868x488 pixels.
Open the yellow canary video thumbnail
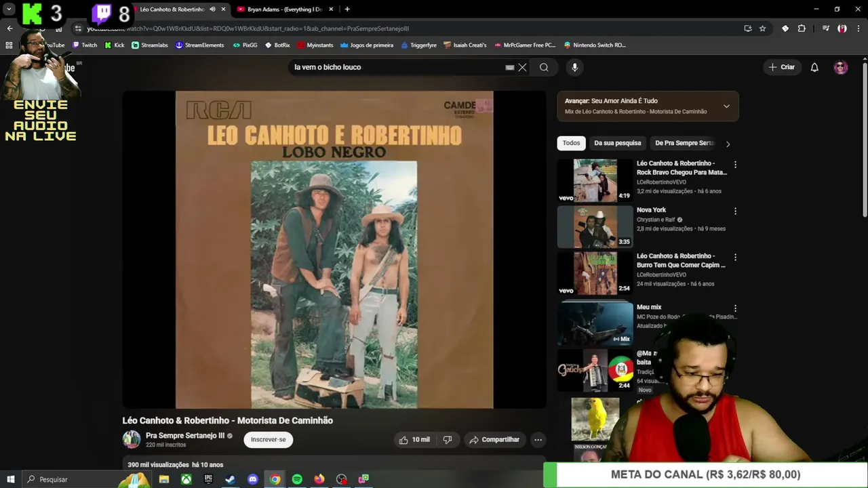(x=595, y=419)
